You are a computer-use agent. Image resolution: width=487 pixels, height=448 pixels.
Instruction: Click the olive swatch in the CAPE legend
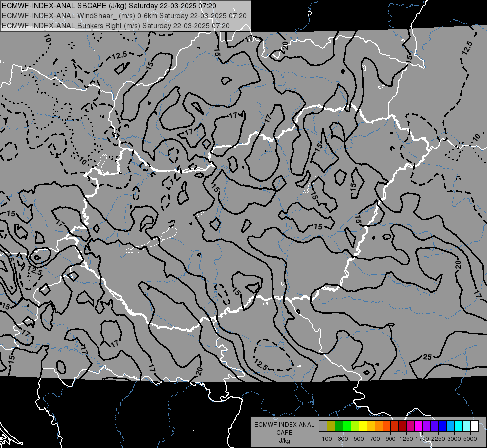(331, 426)
